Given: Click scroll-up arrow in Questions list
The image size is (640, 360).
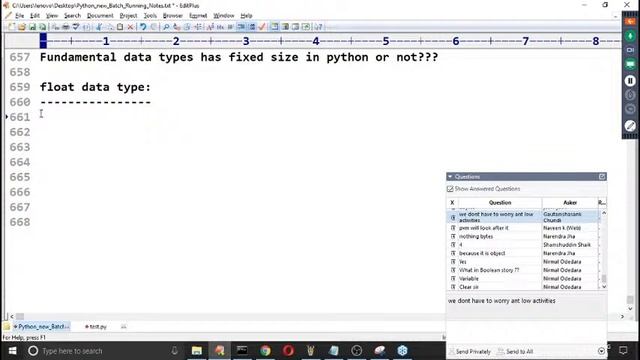Looking at the screenshot, I should pyautogui.click(x=604, y=213).
